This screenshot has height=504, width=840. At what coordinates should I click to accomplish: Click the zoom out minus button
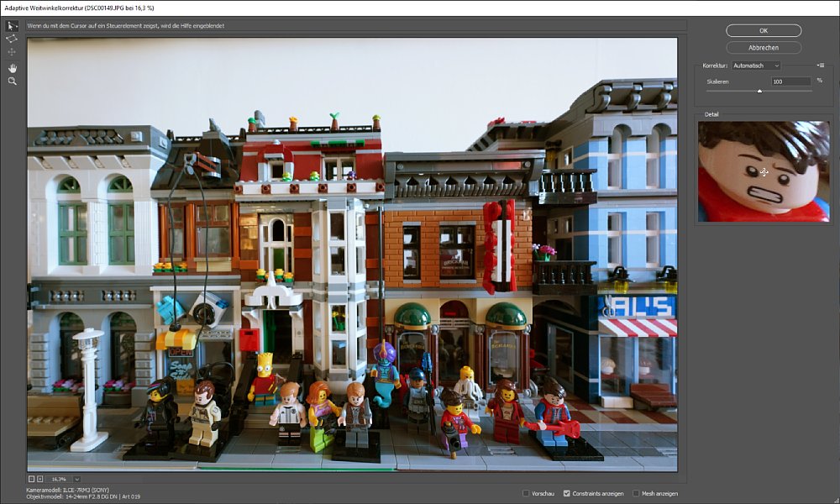tap(32, 479)
